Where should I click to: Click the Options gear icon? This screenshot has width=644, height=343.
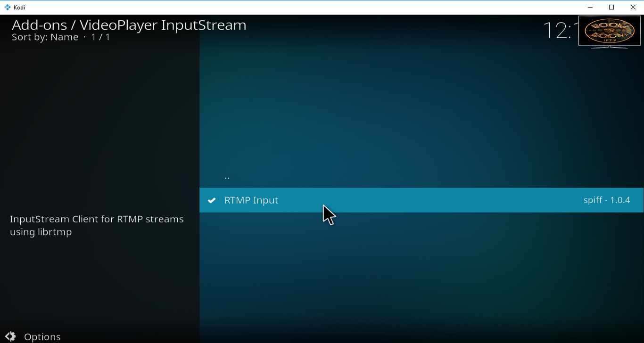10,336
